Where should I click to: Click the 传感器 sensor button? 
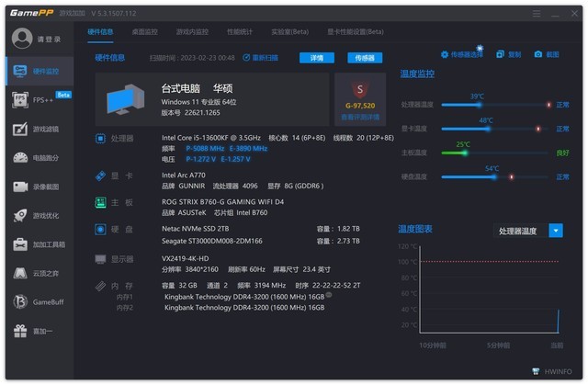365,58
